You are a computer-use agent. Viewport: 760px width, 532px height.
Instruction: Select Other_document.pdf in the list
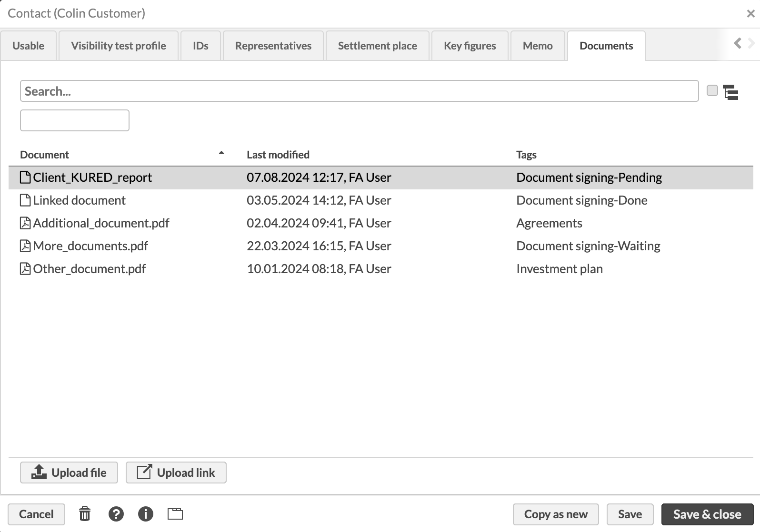(89, 269)
